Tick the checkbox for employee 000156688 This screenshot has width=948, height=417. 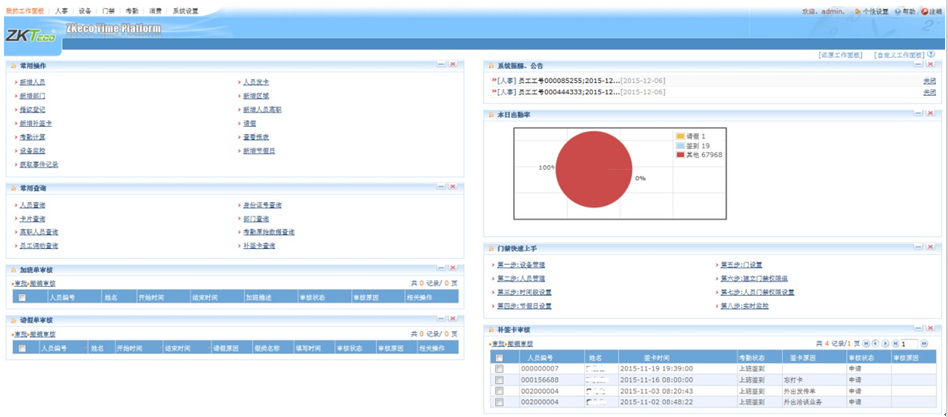click(x=499, y=380)
